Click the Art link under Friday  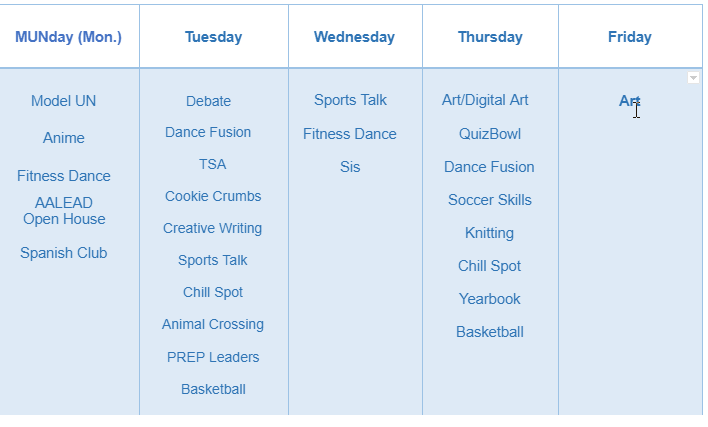[x=627, y=100]
